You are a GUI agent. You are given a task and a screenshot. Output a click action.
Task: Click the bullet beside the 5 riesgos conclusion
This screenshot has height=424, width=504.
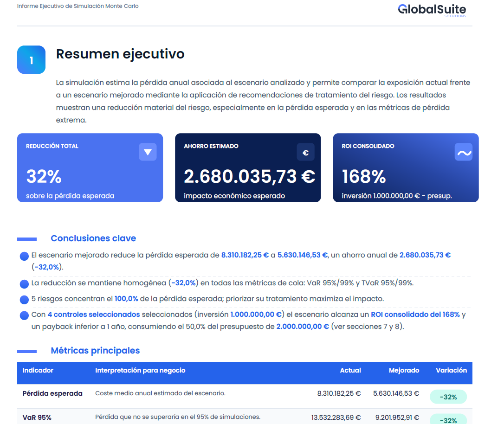click(24, 300)
